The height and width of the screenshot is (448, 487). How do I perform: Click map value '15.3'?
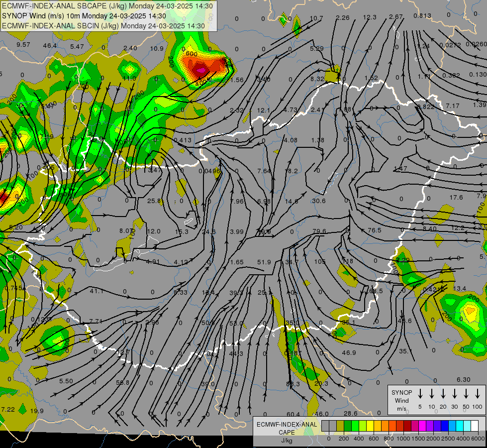182,231
